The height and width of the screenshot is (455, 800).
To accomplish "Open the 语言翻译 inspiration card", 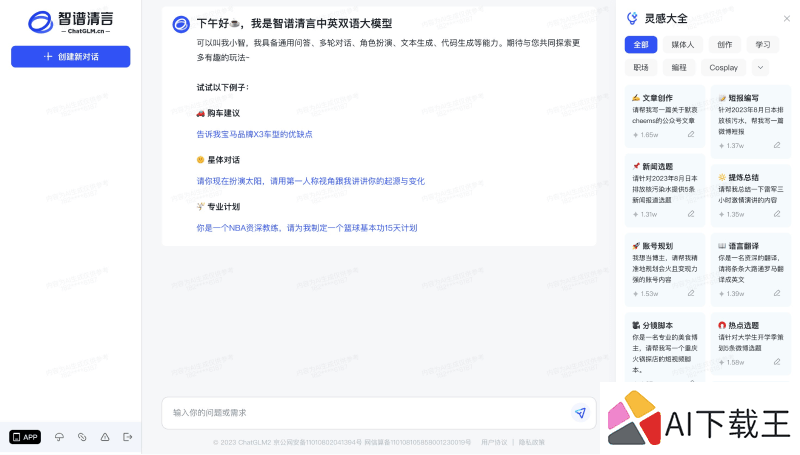I will coord(751,270).
